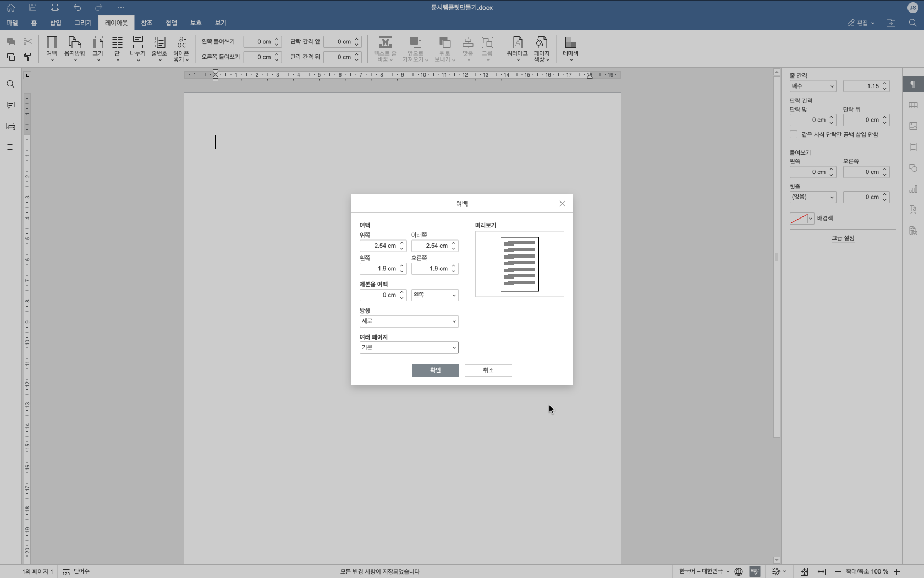Open the 한국어 – 대한민국 language dropdown
924x578 pixels.
(704, 571)
